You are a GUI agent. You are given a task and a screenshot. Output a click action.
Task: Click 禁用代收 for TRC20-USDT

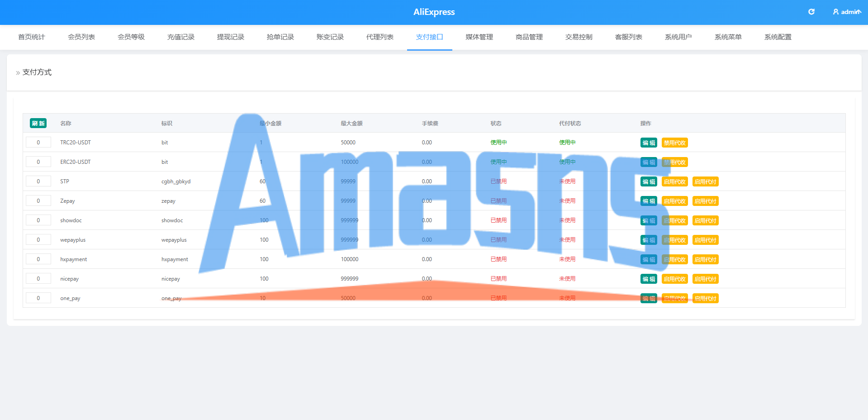coord(675,143)
